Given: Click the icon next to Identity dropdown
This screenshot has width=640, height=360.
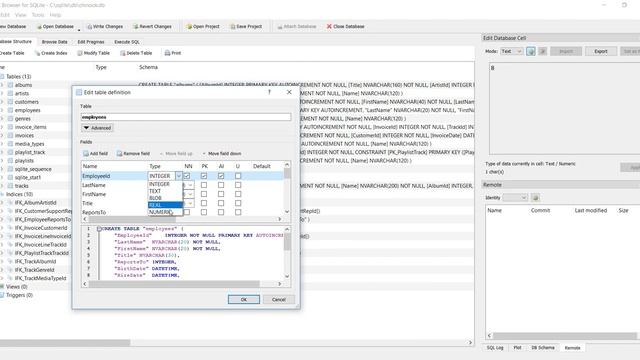Looking at the screenshot, I should click(536, 198).
